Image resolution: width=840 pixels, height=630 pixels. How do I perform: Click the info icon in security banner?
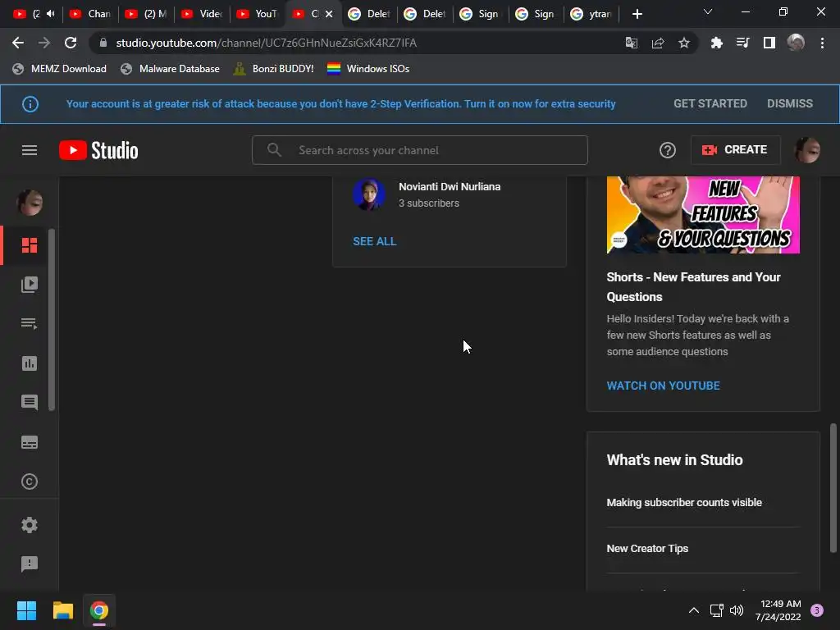tap(30, 104)
